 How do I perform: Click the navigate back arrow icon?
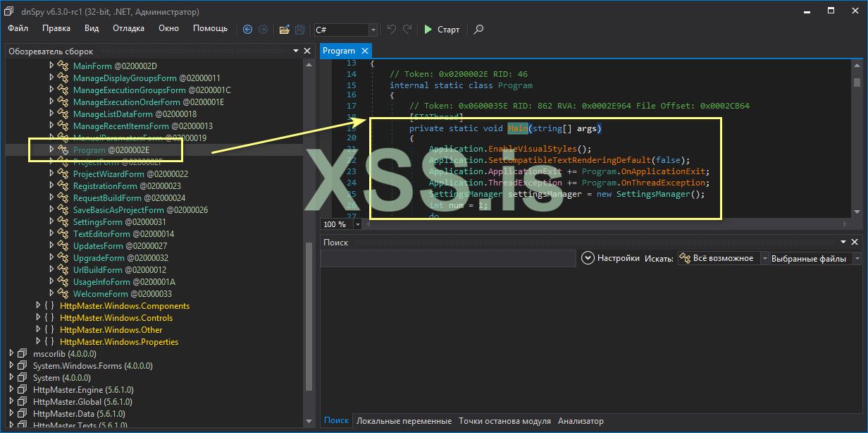247,30
